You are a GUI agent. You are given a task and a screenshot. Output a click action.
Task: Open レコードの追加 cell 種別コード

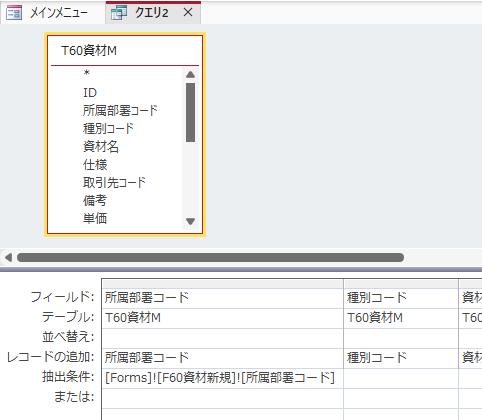[401, 358]
